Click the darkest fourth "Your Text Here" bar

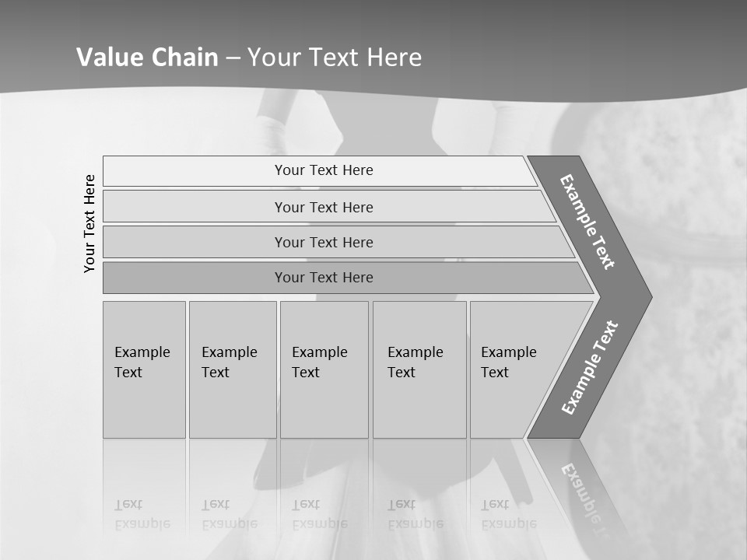tap(348, 278)
